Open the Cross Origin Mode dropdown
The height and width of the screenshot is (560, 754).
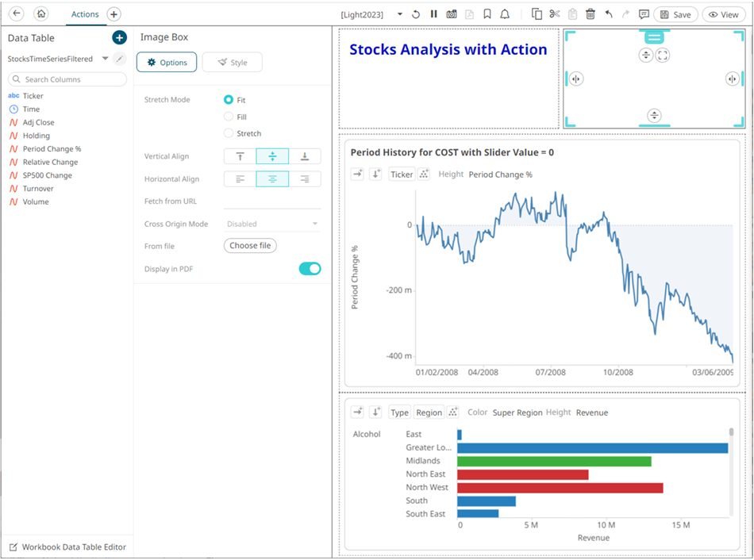point(272,224)
